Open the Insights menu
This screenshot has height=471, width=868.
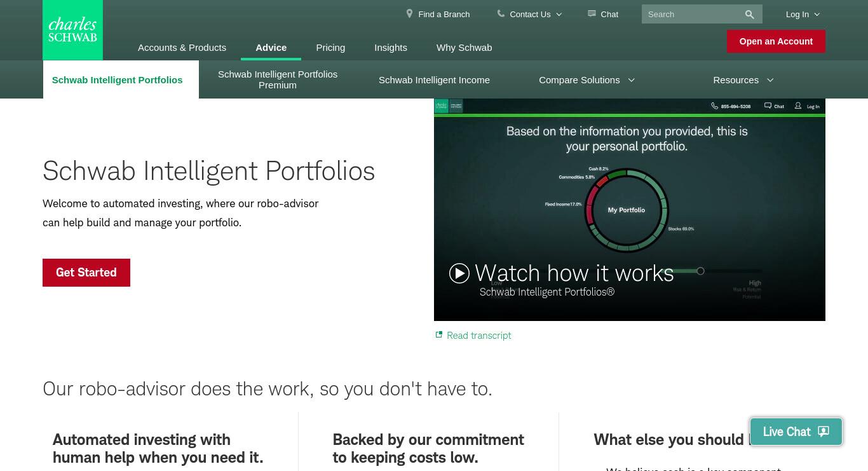391,48
